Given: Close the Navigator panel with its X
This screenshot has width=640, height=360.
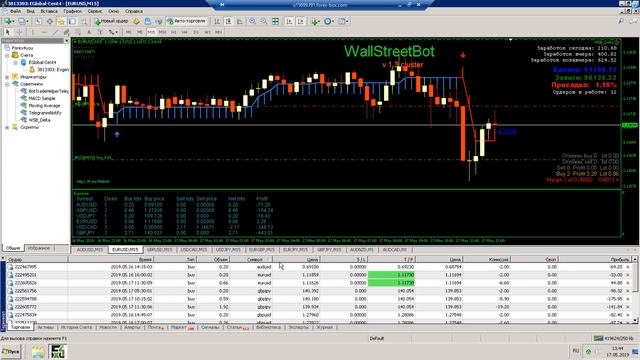Looking at the screenshot, I should [66, 40].
